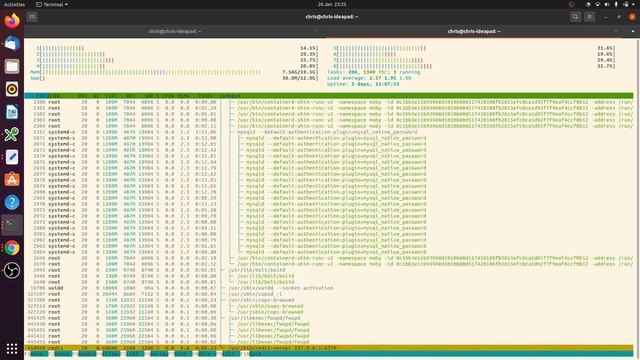Click the Wi-Fi icon in the top bar
The height and width of the screenshot is (360, 640).
point(597,4)
